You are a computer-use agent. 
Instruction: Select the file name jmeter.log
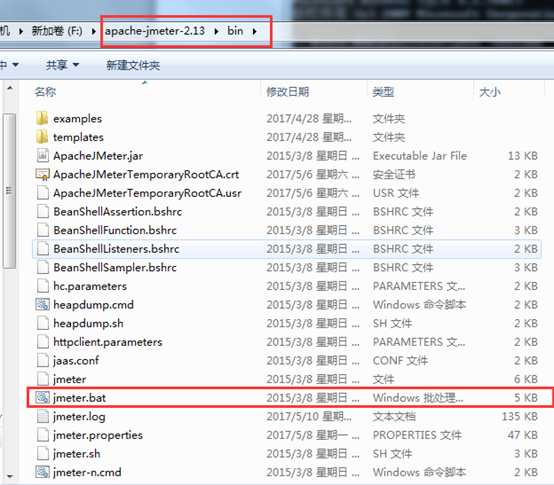79,417
